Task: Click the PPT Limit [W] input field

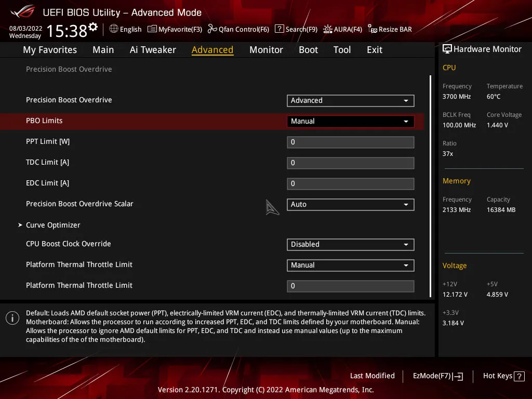Action: (351, 142)
